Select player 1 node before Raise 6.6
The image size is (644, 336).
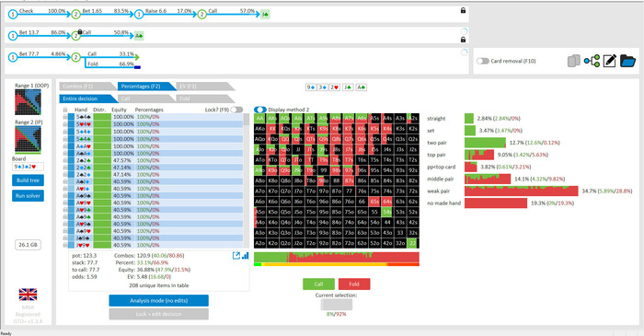139,15
